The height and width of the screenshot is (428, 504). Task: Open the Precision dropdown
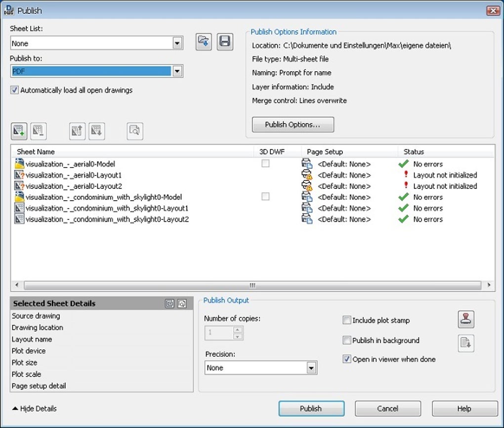point(311,368)
